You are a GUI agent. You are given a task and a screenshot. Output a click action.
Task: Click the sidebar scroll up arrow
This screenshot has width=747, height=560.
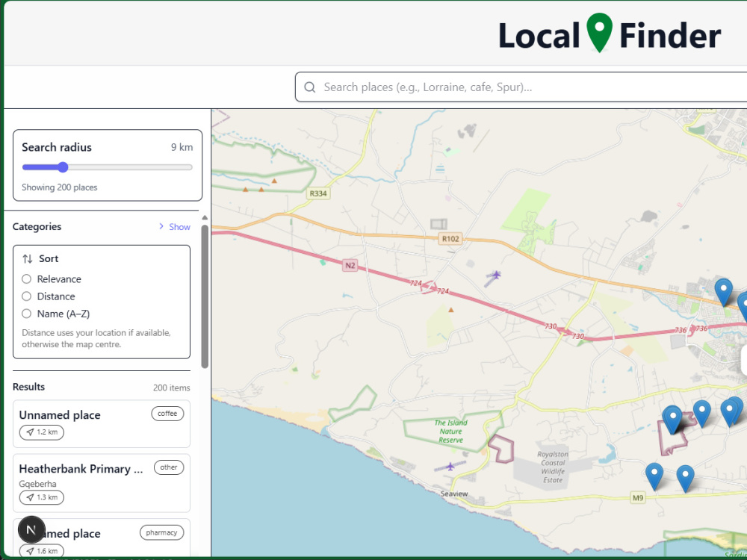pyautogui.click(x=205, y=217)
